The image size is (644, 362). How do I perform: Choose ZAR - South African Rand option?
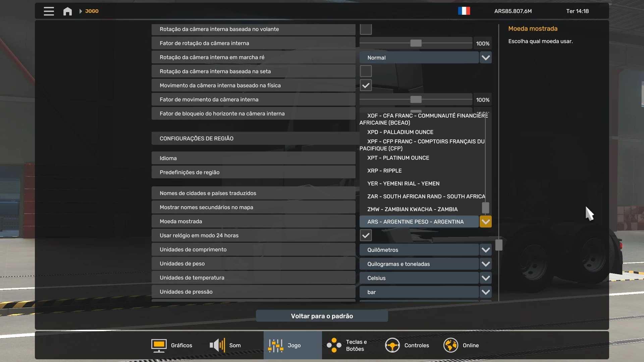click(426, 196)
